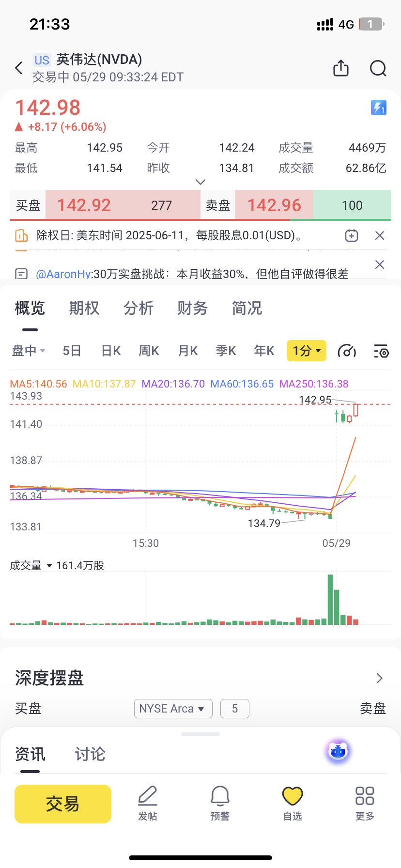401x868 pixels.
Task: Open the chart indicator gauge icon
Action: point(347,351)
